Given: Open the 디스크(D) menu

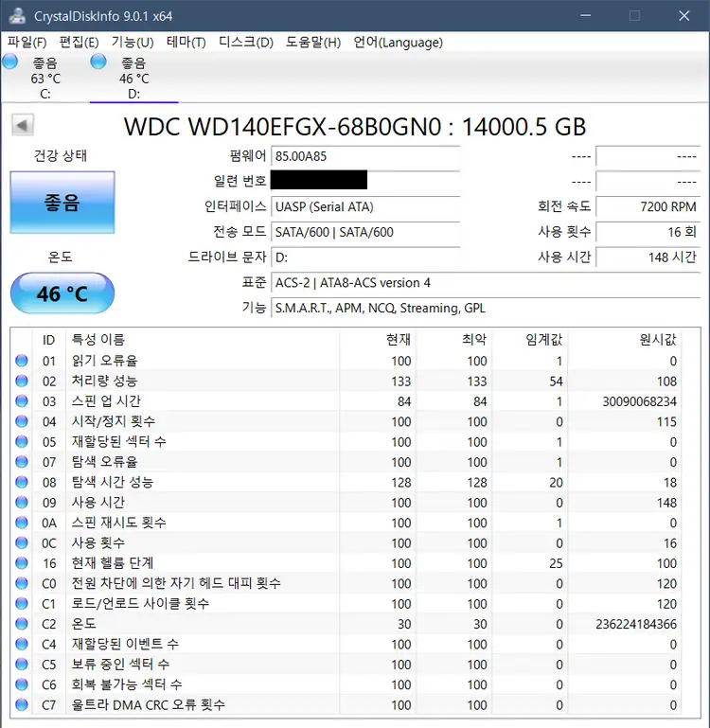Looking at the screenshot, I should point(245,43).
